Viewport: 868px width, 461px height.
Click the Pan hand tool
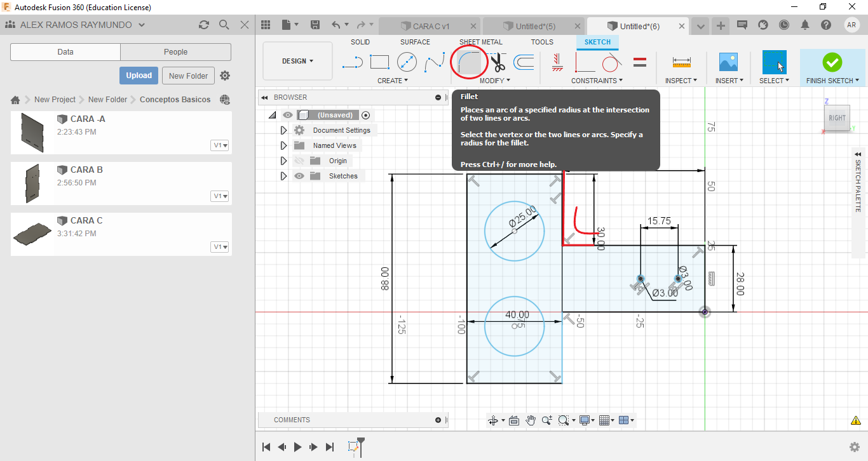[531, 420]
